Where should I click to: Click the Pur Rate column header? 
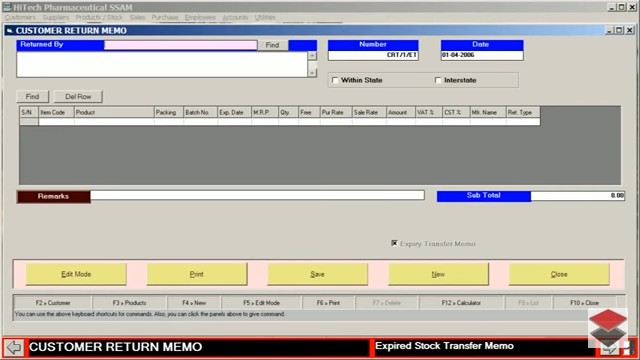336,112
